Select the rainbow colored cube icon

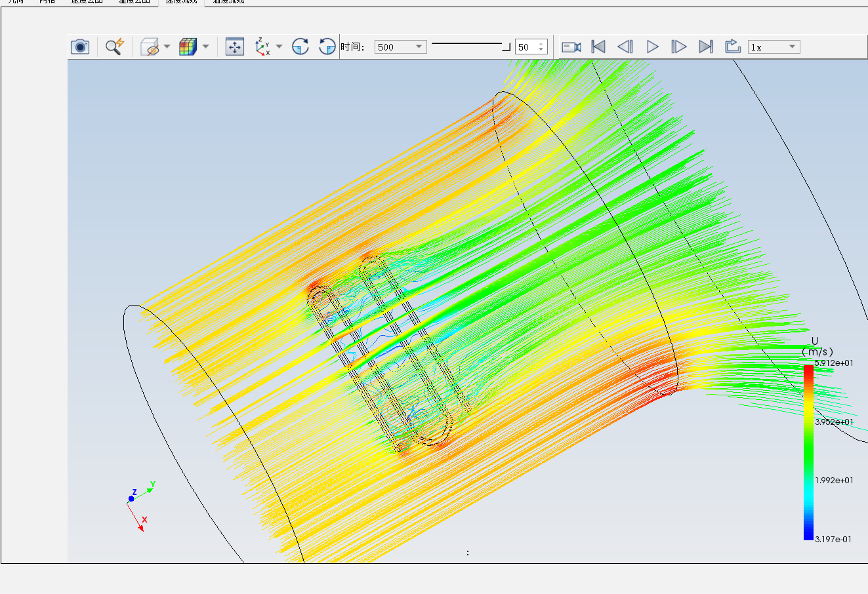(188, 47)
